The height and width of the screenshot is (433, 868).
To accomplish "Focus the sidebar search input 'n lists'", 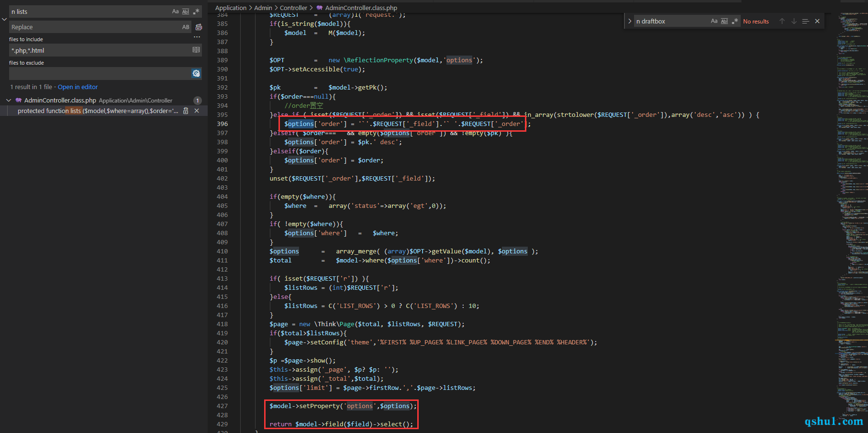I will [90, 11].
